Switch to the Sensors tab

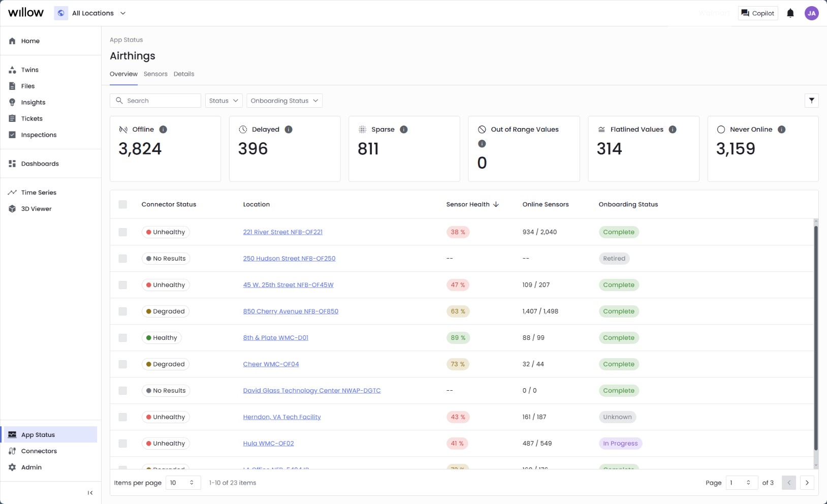[x=155, y=74]
